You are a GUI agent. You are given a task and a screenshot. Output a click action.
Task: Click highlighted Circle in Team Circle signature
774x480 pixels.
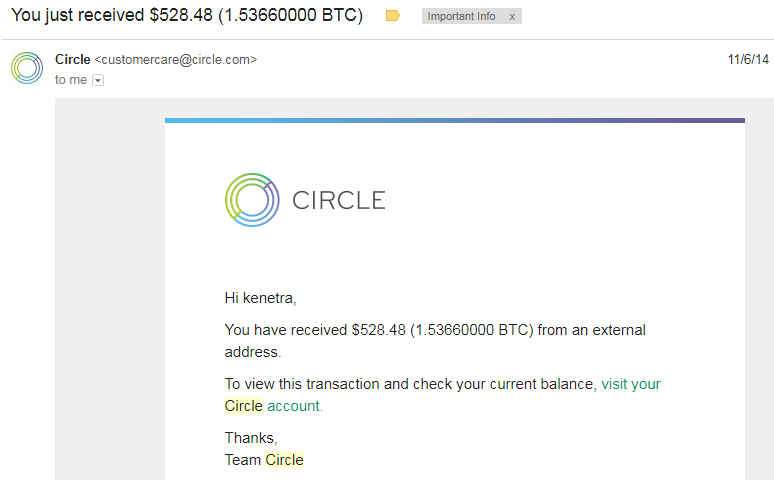(x=284, y=460)
